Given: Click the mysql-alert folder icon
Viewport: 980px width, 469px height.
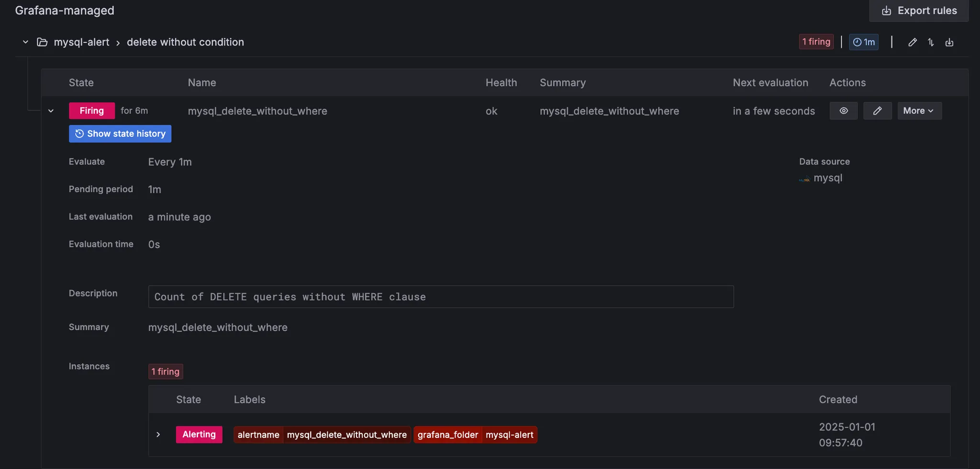Looking at the screenshot, I should (42, 42).
